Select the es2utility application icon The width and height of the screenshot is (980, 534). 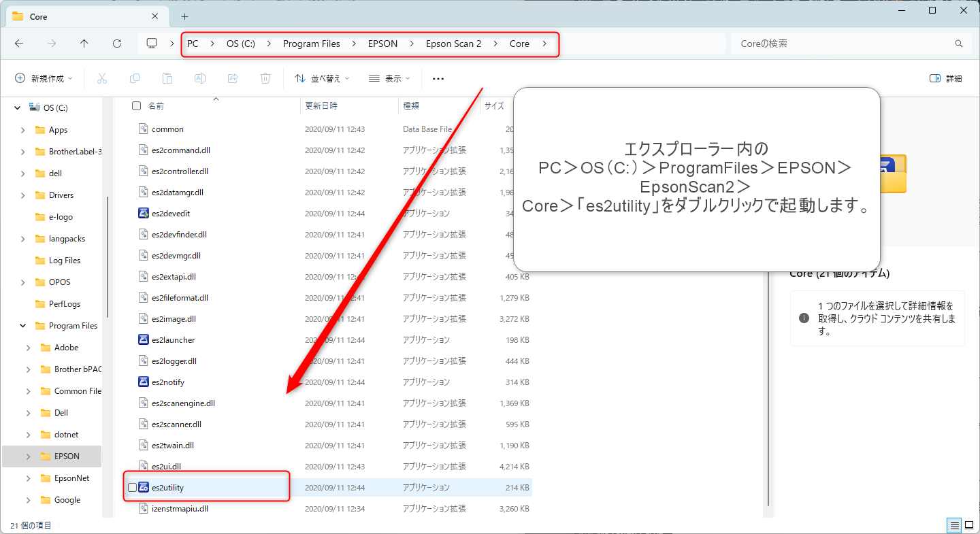(144, 487)
